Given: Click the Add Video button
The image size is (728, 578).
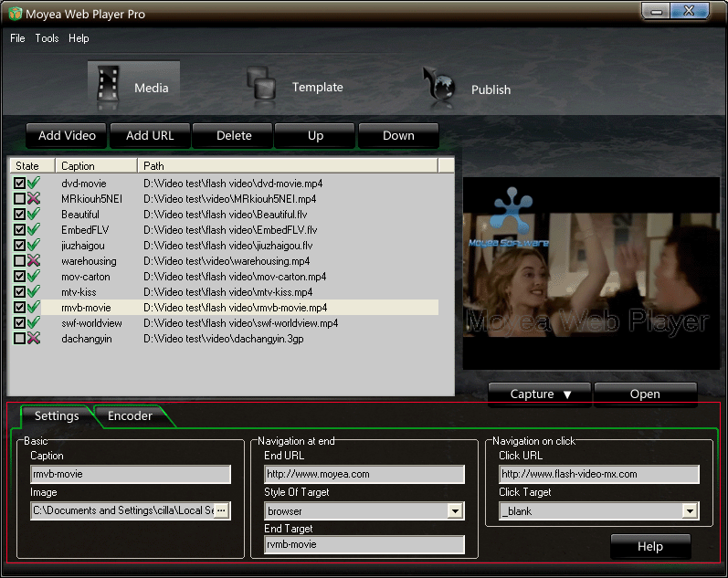Looking at the screenshot, I should [67, 135].
